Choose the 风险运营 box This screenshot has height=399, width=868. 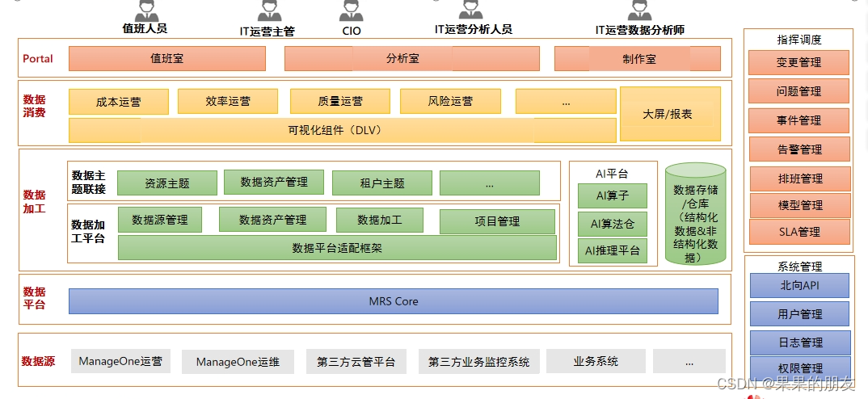coord(450,101)
